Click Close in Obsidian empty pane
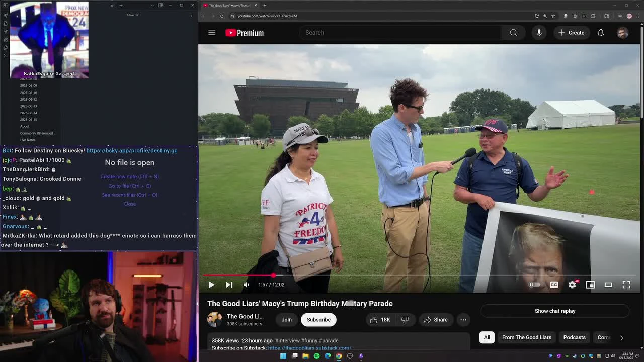Screen dimensions: 644x362 (x=129, y=204)
